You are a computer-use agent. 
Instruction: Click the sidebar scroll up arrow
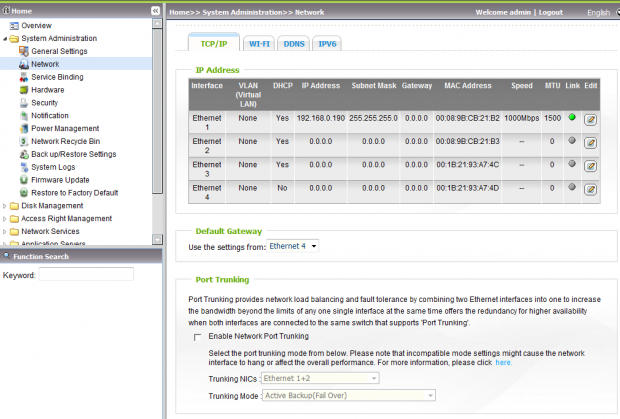tap(157, 24)
